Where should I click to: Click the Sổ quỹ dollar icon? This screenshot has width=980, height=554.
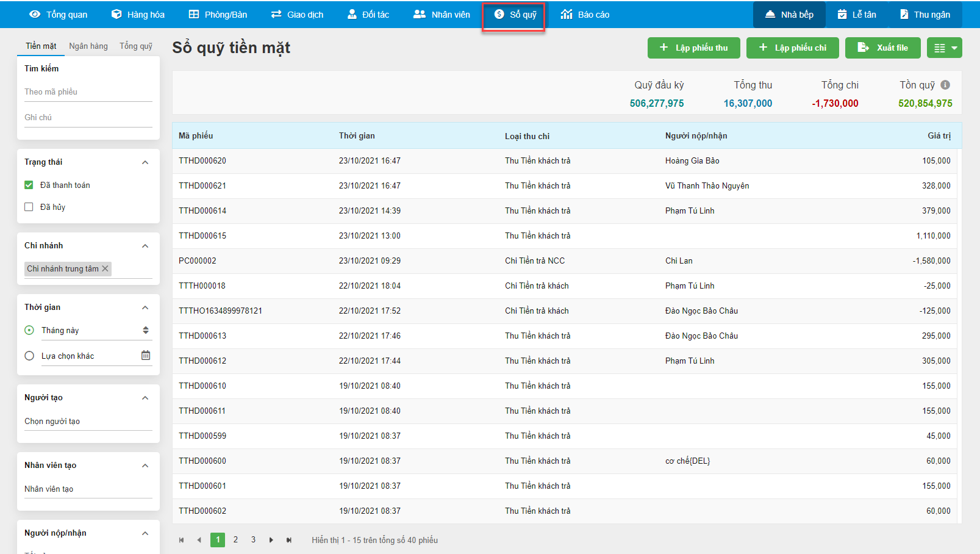(x=499, y=14)
